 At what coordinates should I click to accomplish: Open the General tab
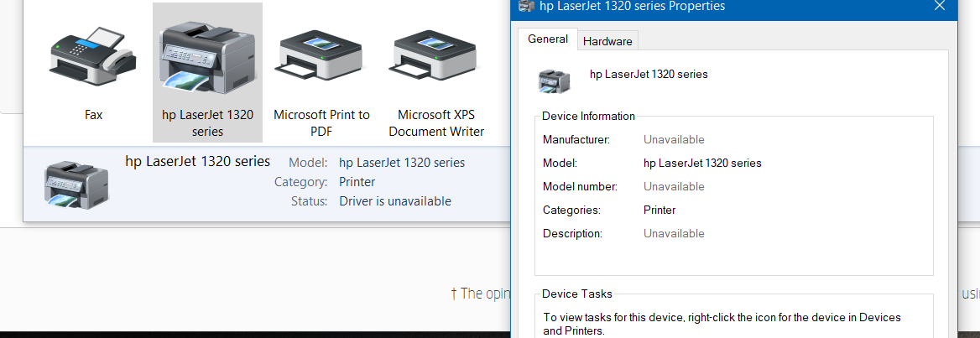tap(548, 39)
